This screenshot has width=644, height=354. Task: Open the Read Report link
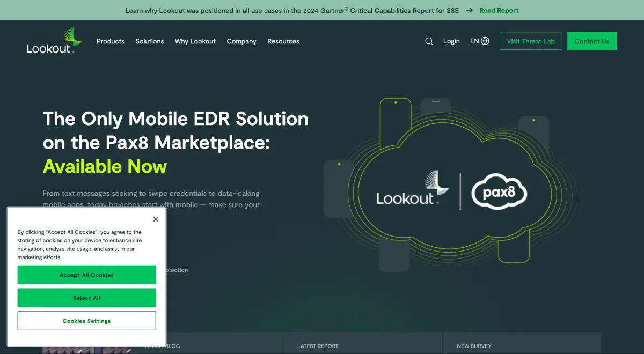499,10
